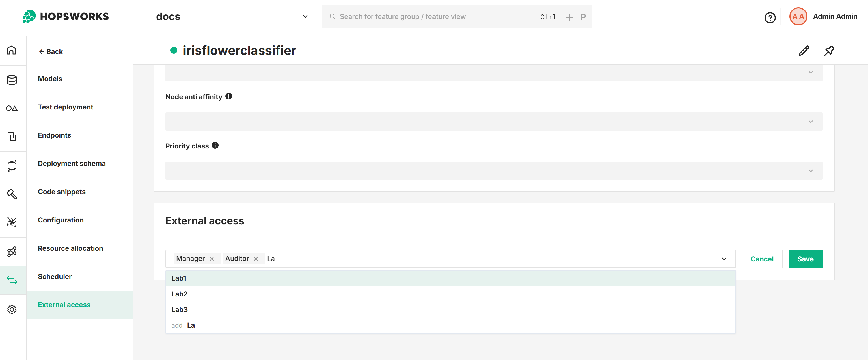Save the external access changes
868x360 pixels.
(805, 259)
